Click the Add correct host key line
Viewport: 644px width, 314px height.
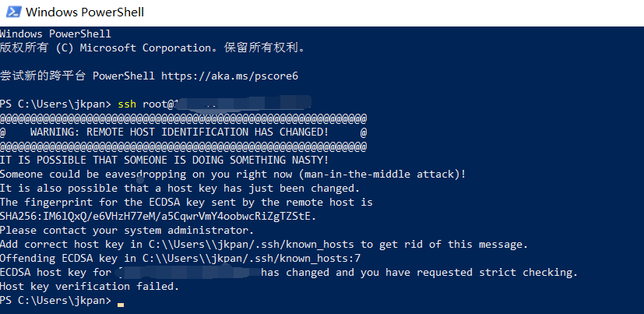264,244
